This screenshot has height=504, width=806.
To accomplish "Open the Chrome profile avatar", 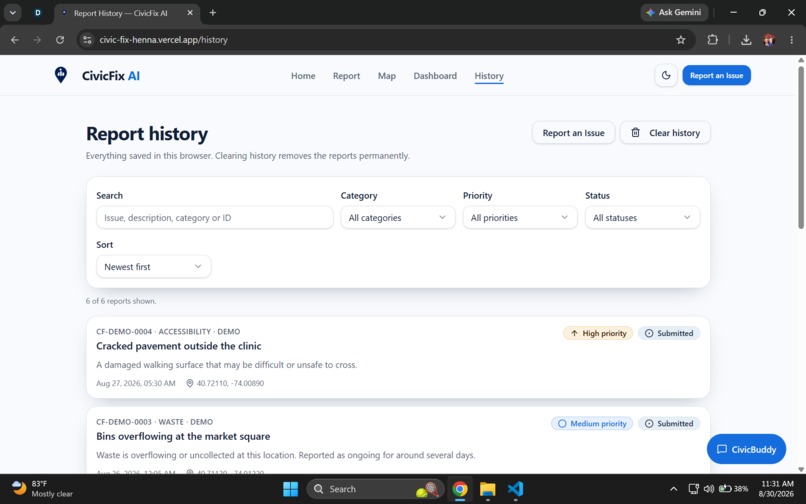I will click(769, 40).
